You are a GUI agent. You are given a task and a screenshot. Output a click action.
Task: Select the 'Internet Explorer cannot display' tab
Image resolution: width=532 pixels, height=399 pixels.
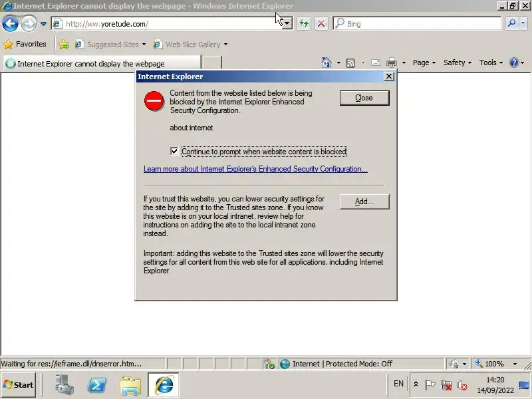tap(102, 63)
